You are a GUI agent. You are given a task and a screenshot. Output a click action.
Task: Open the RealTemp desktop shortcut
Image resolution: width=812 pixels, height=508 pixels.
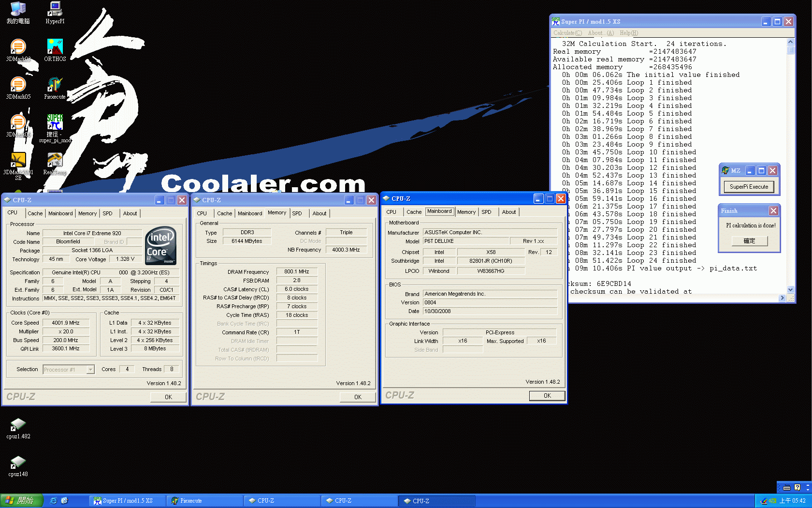(55, 164)
